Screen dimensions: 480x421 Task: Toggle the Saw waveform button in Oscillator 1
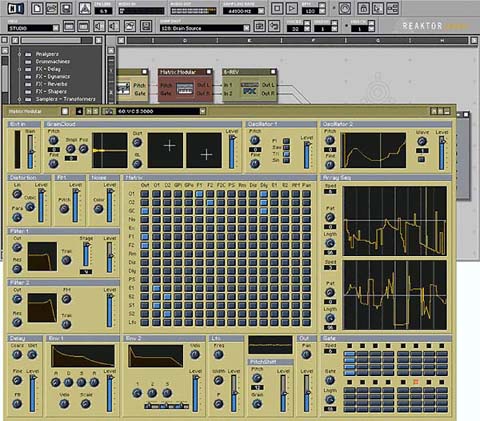(x=286, y=147)
